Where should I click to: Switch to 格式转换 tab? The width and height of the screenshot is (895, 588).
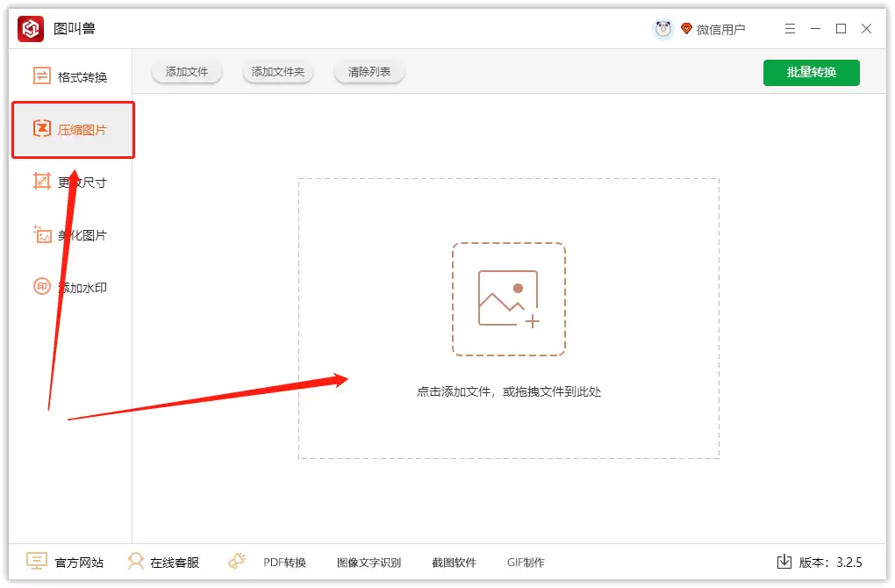(x=71, y=76)
